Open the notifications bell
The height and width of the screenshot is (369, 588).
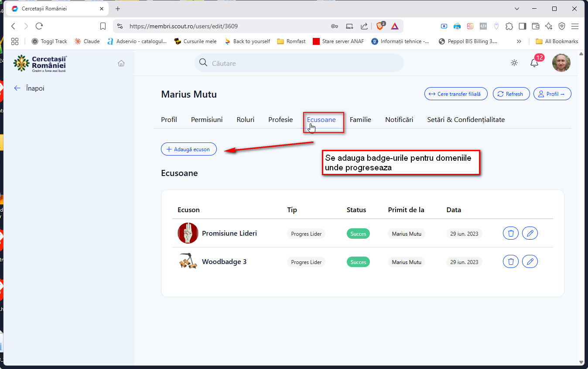pyautogui.click(x=534, y=63)
